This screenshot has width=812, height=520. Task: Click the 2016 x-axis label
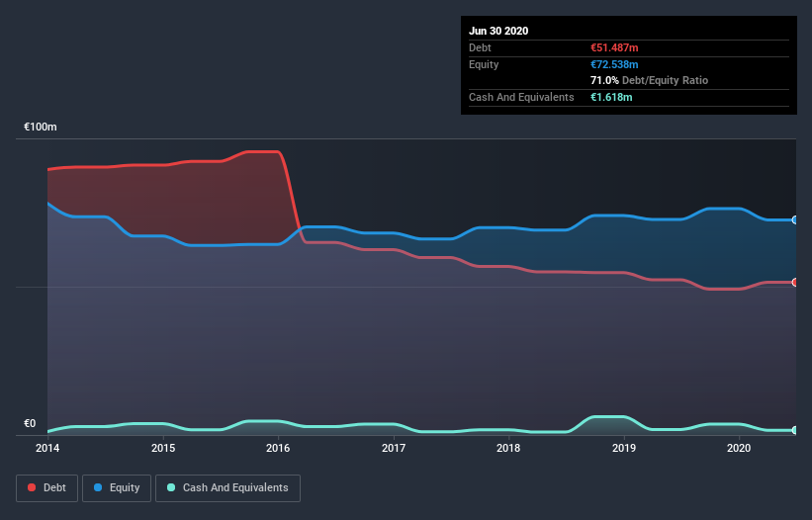coord(278,448)
